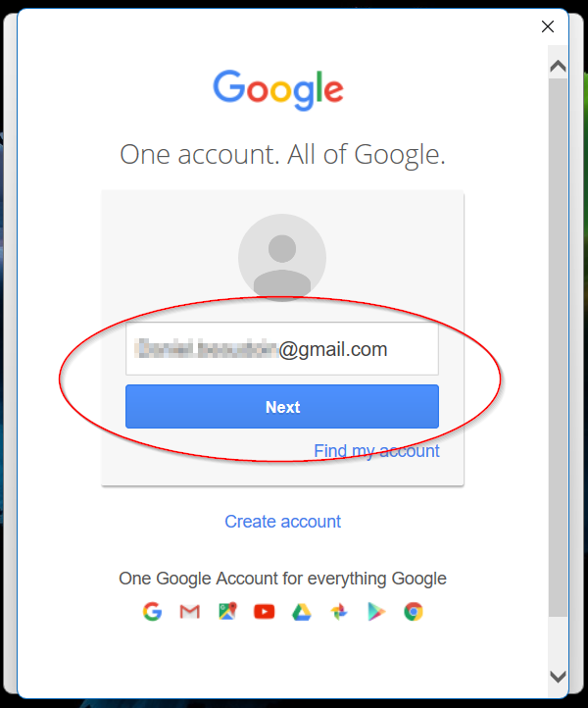Click the Google Maps icon
The height and width of the screenshot is (708, 588).
point(227,611)
